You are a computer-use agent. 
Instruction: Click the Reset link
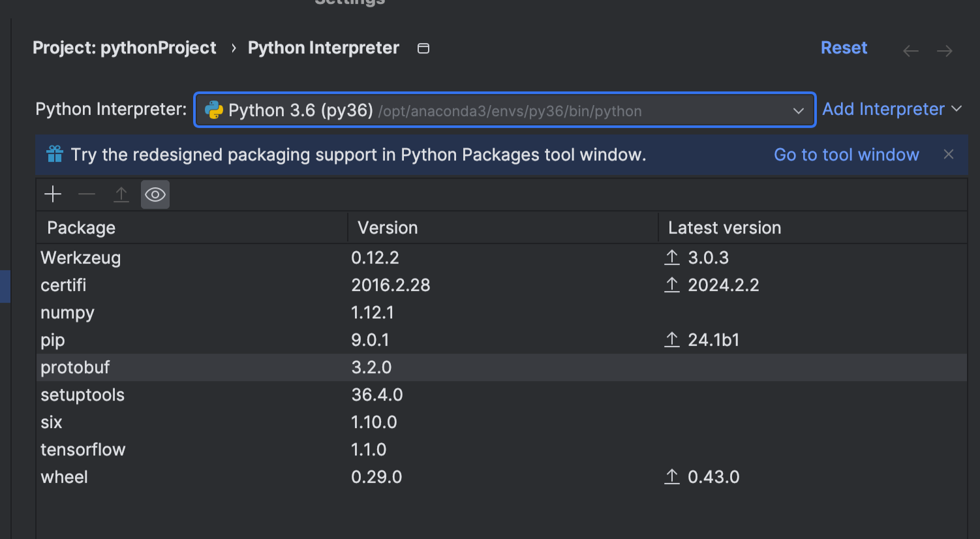[x=844, y=48]
